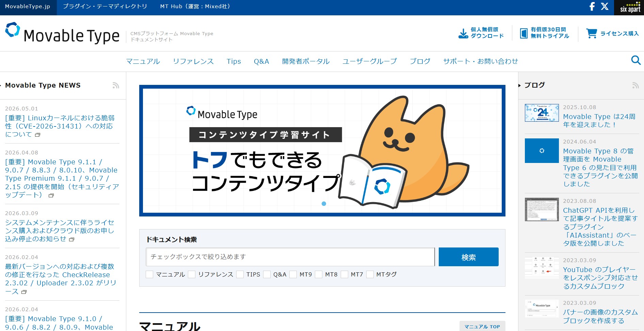This screenshot has height=331, width=644.
Task: Open サポート・お問い合わせ navigation menu
Action: [481, 61]
